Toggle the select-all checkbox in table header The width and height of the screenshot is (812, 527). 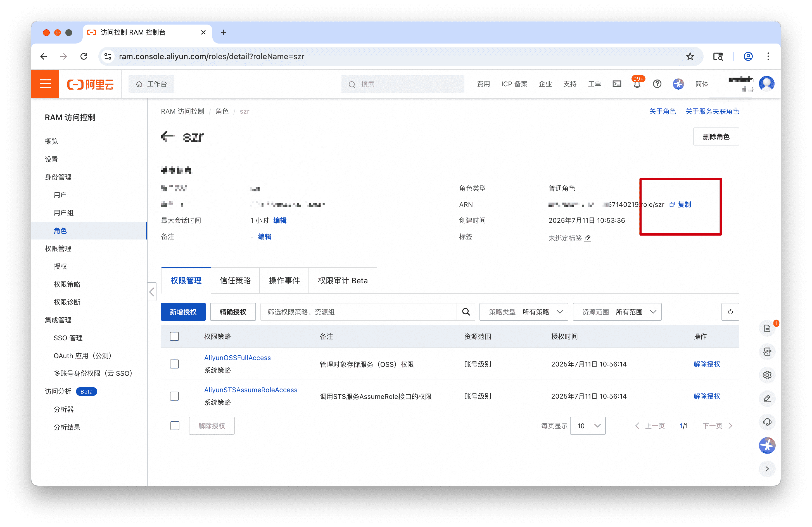pos(174,336)
